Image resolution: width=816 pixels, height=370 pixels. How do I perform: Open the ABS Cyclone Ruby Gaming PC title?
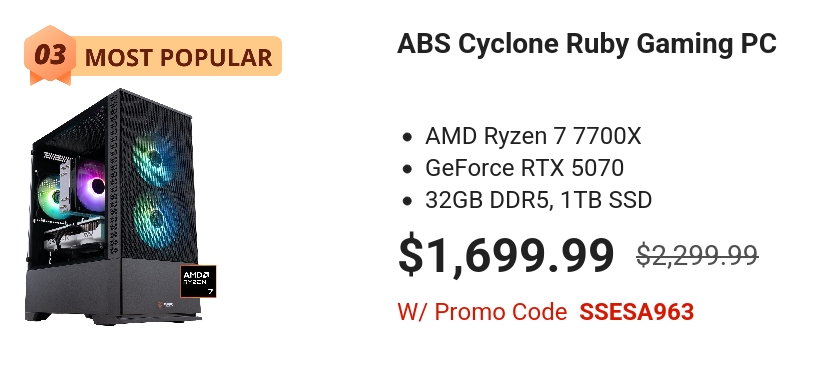(x=586, y=44)
